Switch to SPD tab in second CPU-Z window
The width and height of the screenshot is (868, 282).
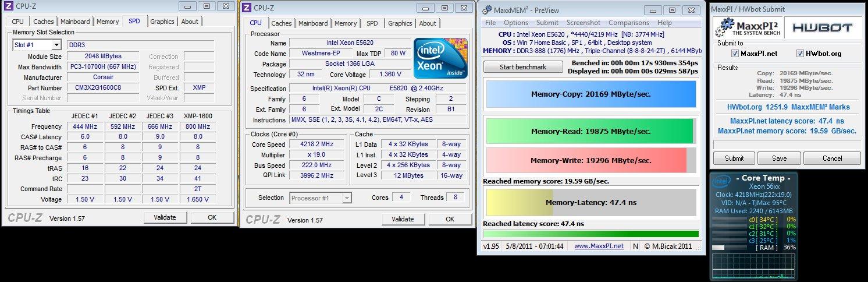pos(372,23)
